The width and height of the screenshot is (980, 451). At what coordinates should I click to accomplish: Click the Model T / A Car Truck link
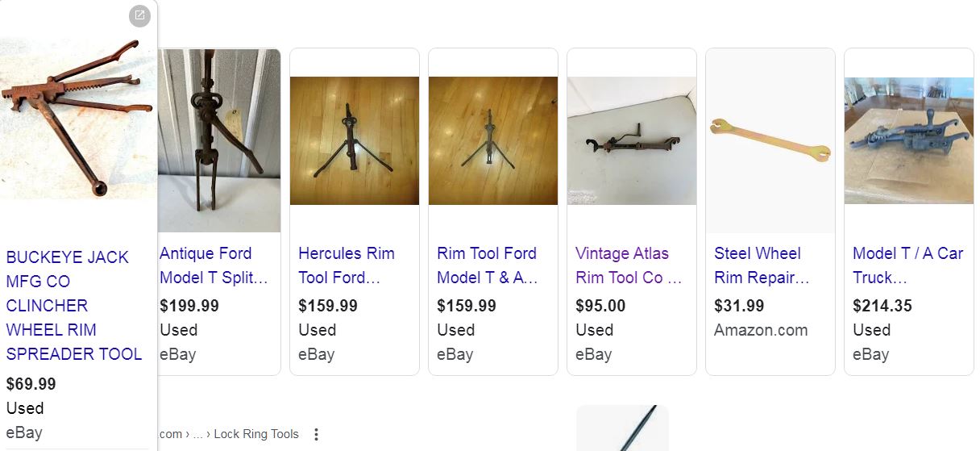pyautogui.click(x=907, y=265)
